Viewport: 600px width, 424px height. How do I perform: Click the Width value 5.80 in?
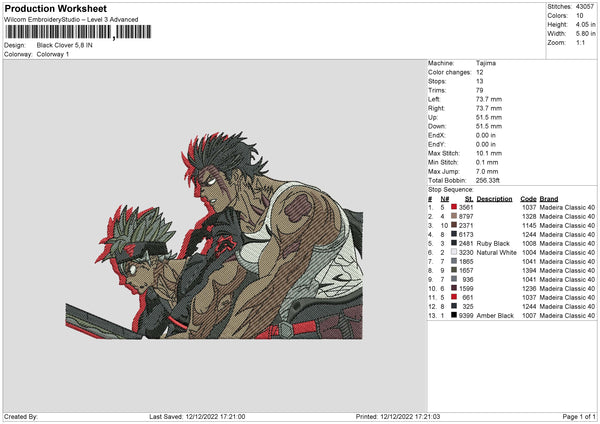585,34
